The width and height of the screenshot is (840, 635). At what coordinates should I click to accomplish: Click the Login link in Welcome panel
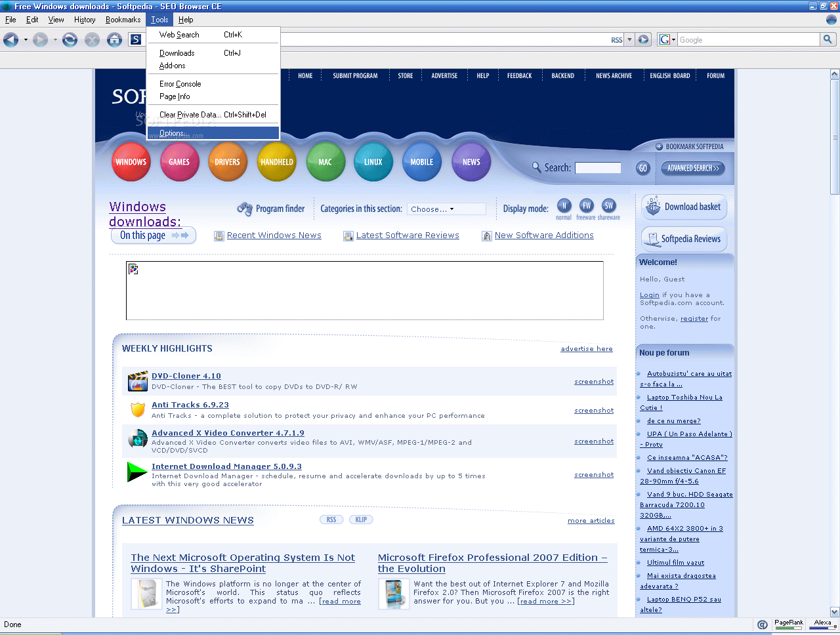(650, 295)
